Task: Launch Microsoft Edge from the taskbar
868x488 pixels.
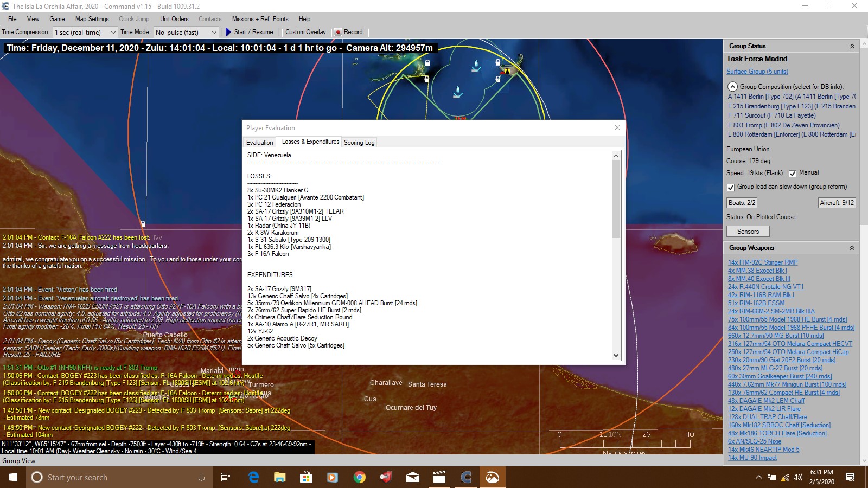Action: [x=253, y=477]
